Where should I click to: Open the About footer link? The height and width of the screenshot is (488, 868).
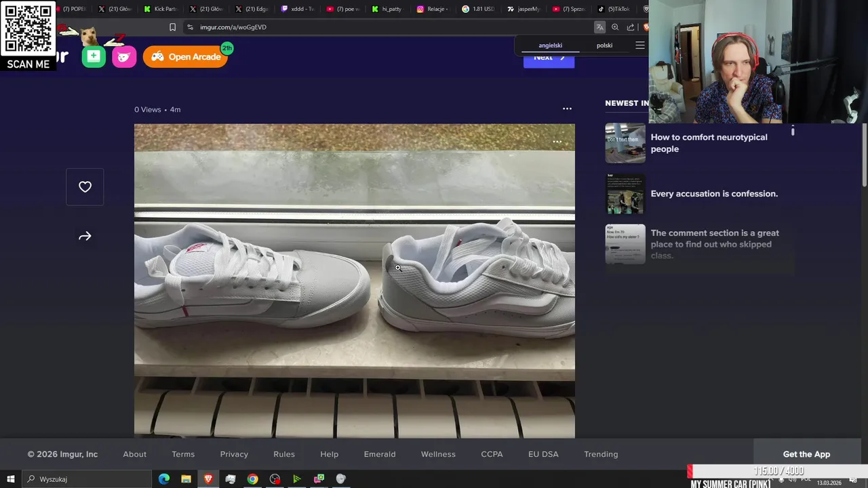pyautogui.click(x=134, y=454)
